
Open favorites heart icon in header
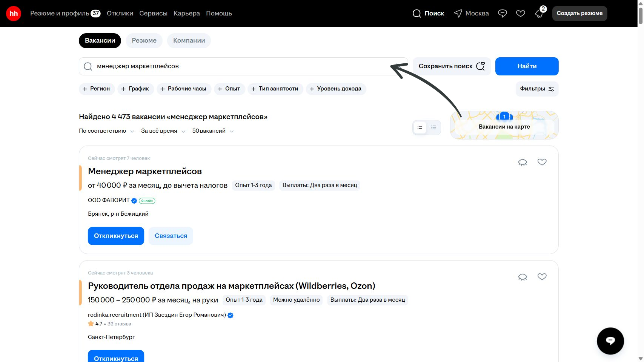(521, 14)
